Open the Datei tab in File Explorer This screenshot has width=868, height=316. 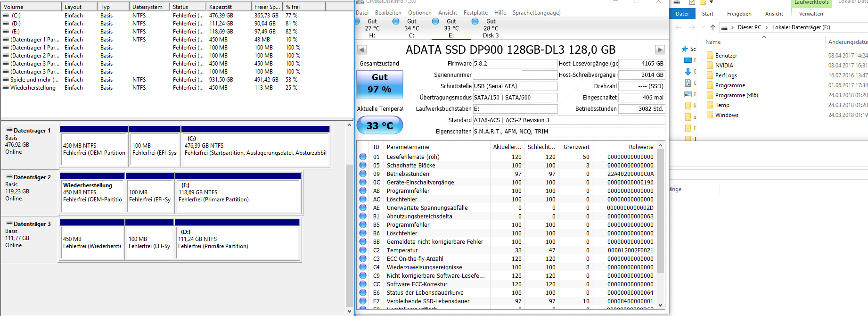click(x=682, y=14)
